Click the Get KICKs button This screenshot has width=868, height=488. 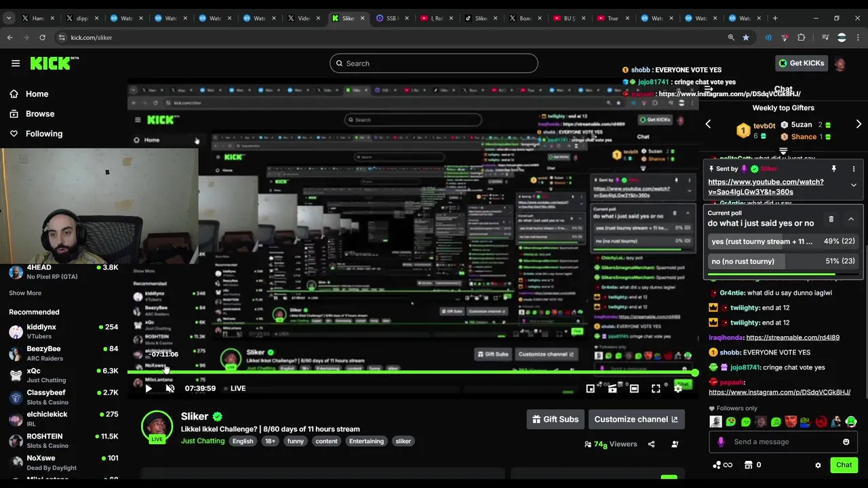point(801,63)
